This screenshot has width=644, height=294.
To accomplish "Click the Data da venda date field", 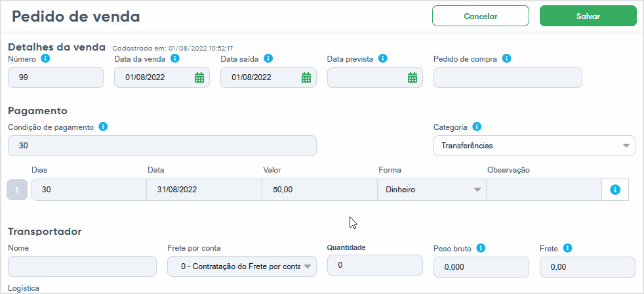I will click(162, 77).
